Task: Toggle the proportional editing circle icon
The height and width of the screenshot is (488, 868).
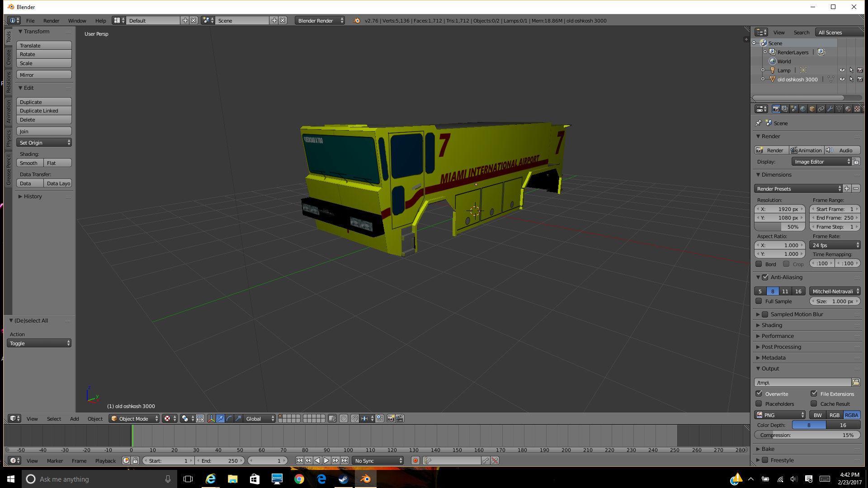Action: pos(344,418)
